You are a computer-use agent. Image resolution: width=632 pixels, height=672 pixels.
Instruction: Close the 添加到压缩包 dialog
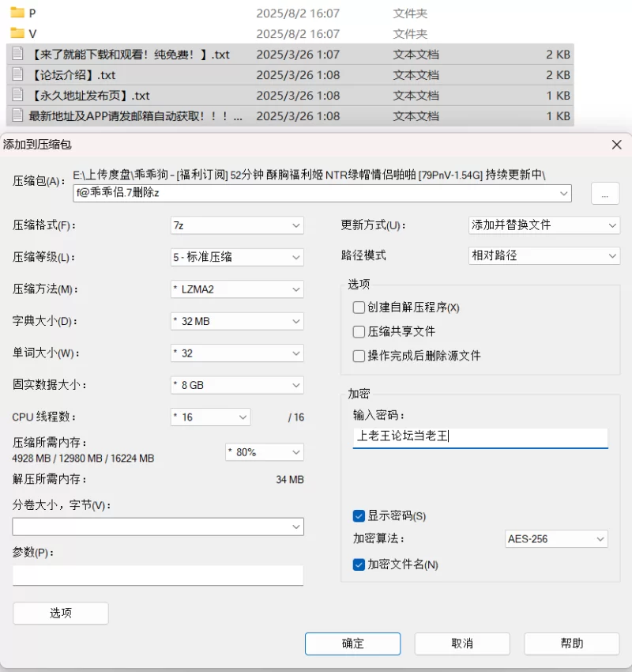click(616, 145)
